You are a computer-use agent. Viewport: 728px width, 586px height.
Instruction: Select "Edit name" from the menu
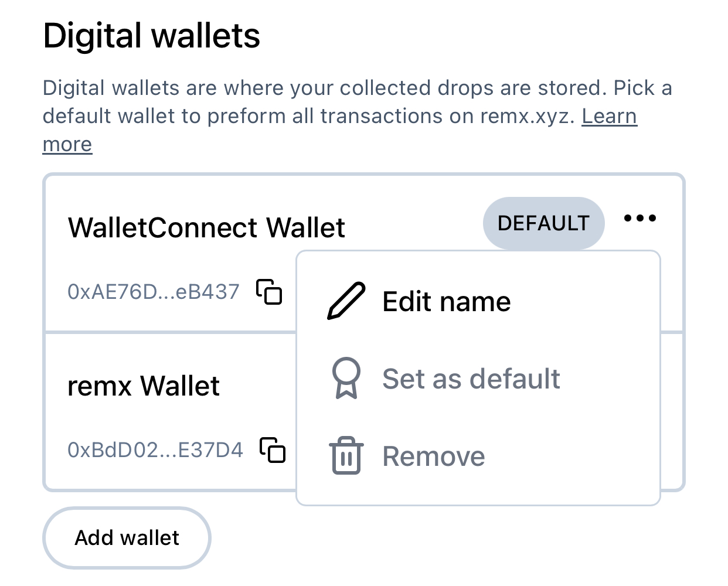446,302
